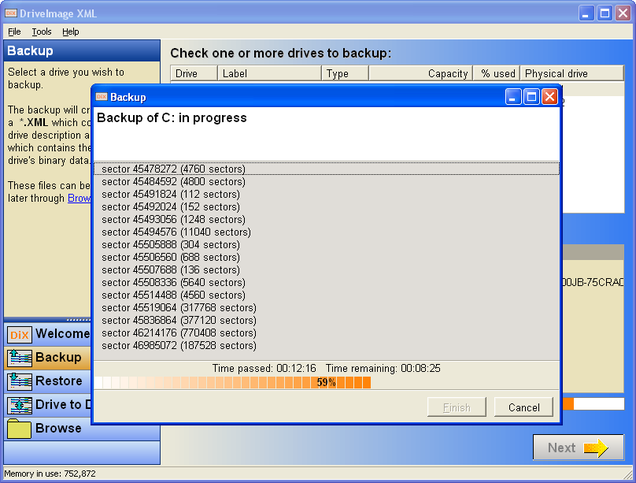Click the Physical drive column header

coord(572,73)
